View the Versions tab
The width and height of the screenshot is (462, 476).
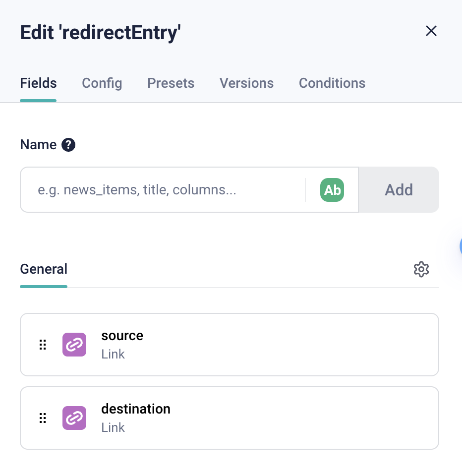[246, 83]
